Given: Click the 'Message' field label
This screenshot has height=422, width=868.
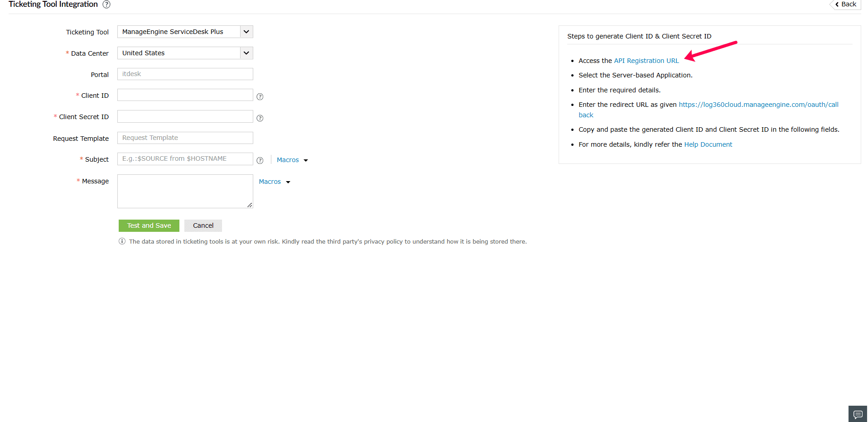Looking at the screenshot, I should click(95, 181).
